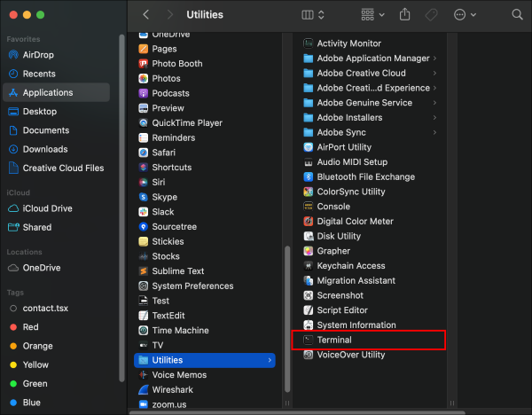This screenshot has width=532, height=415.
Task: Click the Reminders app icon
Action: (143, 137)
